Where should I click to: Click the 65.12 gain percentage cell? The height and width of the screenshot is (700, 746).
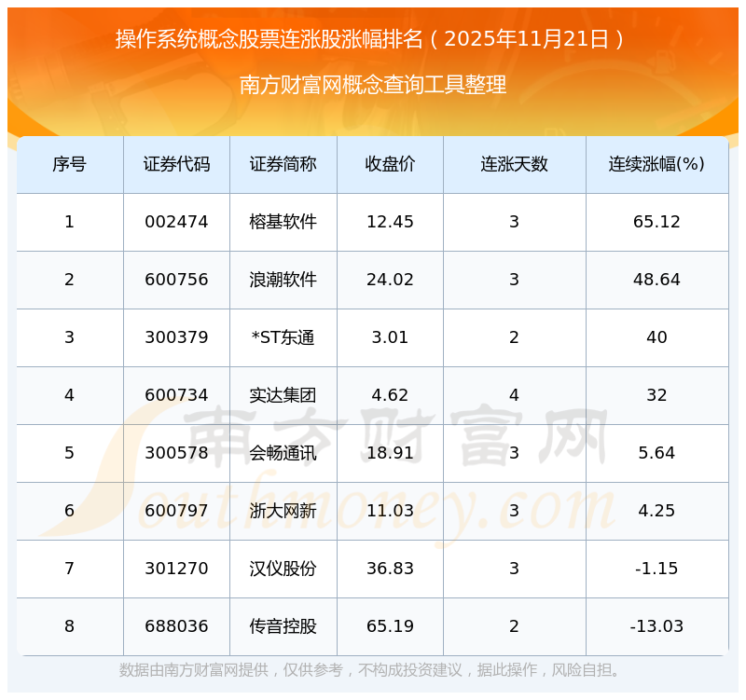point(656,222)
